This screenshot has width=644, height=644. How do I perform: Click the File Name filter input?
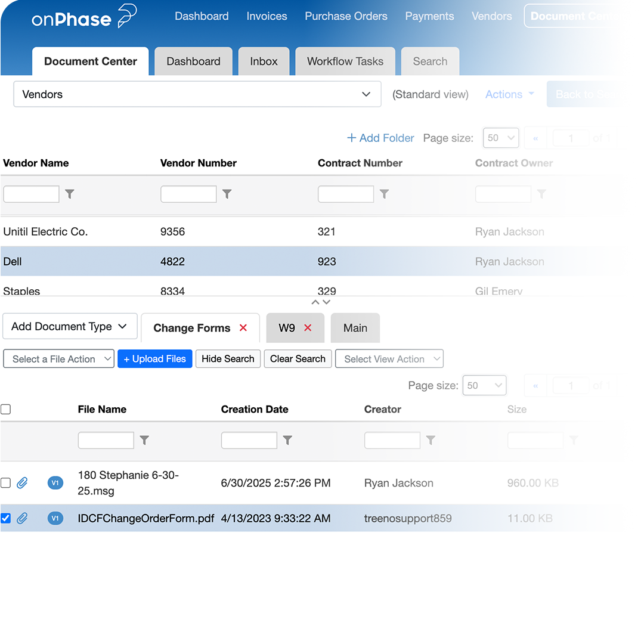click(106, 440)
